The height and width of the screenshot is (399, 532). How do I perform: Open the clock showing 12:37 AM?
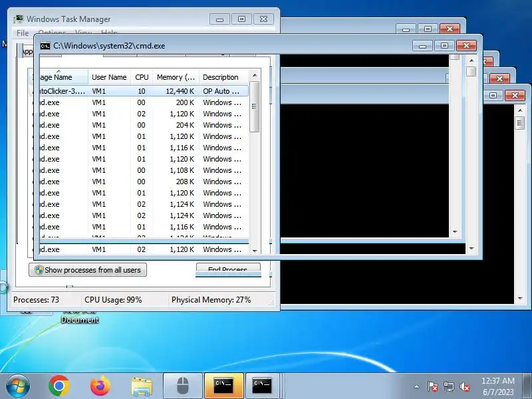tap(498, 386)
